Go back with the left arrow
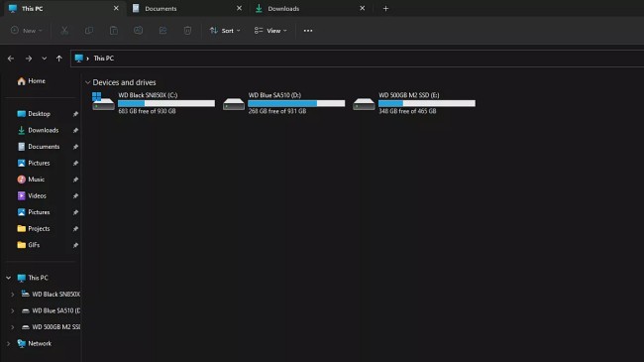The image size is (644, 362). pyautogui.click(x=11, y=59)
